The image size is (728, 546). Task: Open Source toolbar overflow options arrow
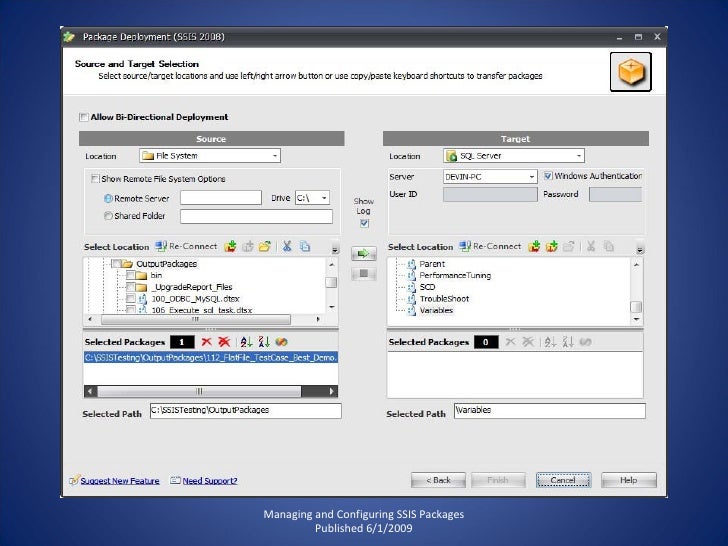point(335,249)
